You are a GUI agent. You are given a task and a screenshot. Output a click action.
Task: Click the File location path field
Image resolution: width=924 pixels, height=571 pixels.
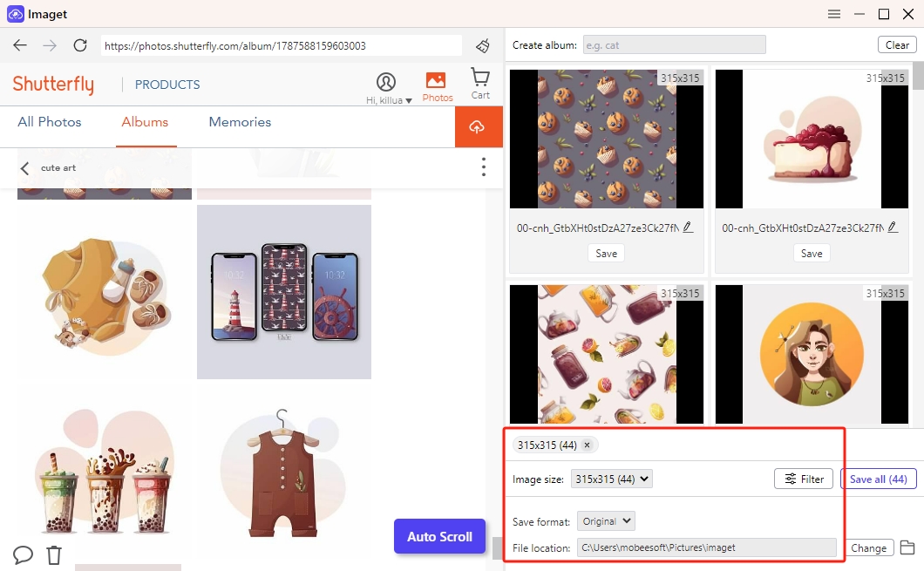tap(706, 547)
